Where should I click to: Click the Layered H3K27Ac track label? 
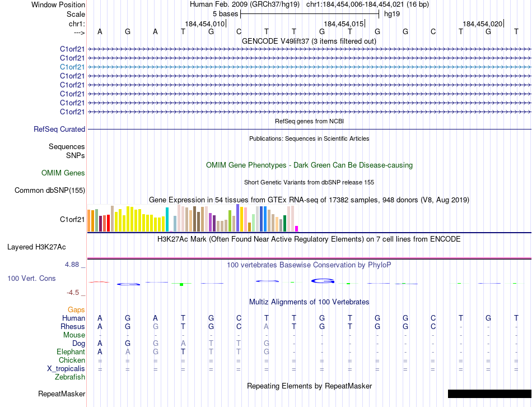(36, 247)
